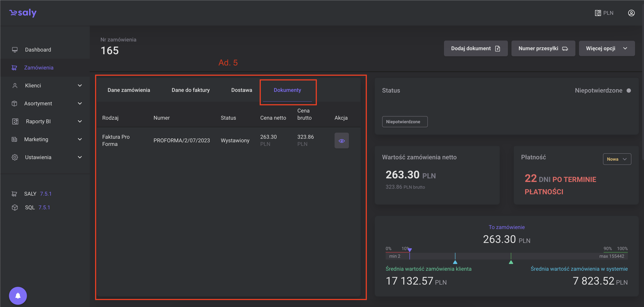Click Numer przesyłki button

543,48
